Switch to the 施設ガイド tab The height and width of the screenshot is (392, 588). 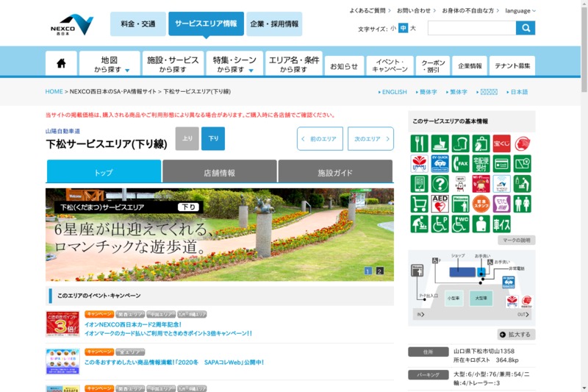click(335, 172)
